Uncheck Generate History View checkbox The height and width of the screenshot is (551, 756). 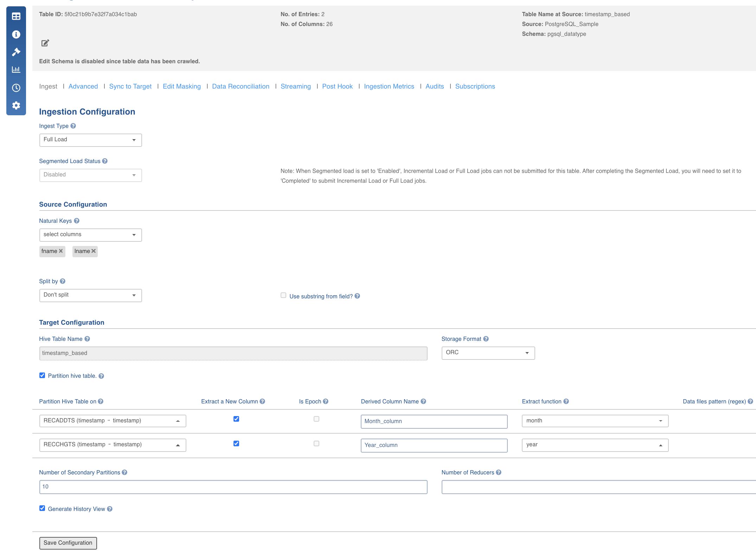(x=42, y=508)
